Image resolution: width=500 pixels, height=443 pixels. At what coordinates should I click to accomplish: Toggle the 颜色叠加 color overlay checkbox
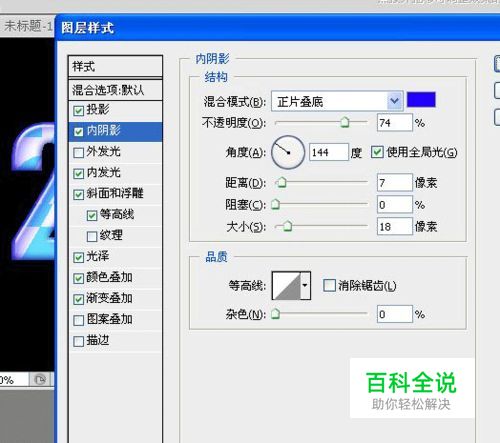click(78, 278)
